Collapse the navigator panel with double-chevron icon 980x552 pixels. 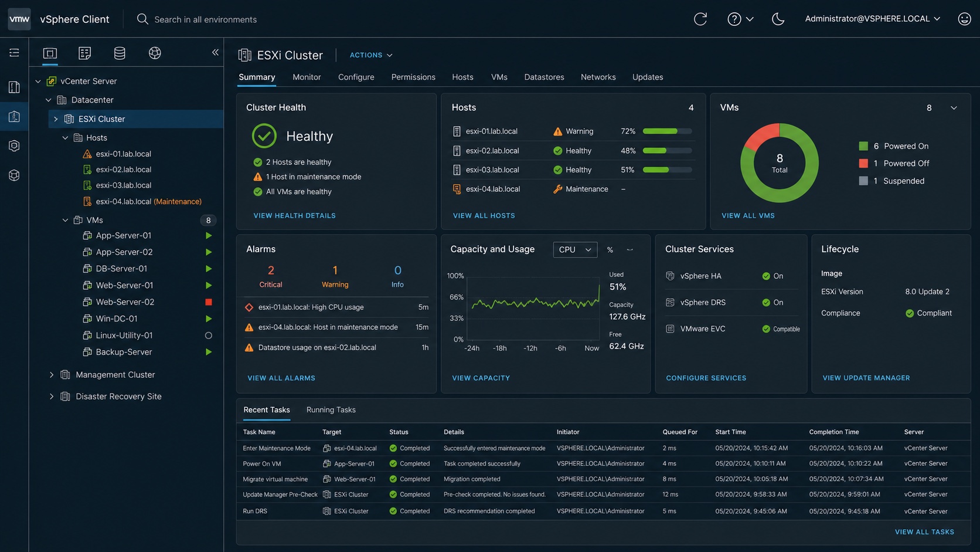[215, 52]
